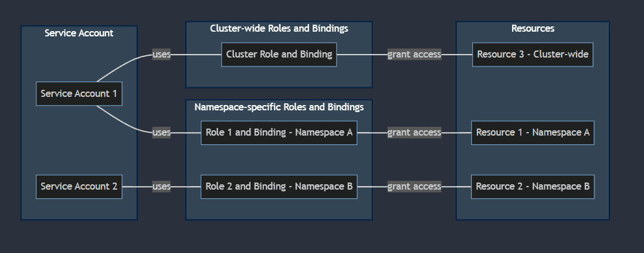Screen dimensions: 644x253
Task: Click Namespace-specific Roles and Bindings title
Action: pyautogui.click(x=279, y=107)
